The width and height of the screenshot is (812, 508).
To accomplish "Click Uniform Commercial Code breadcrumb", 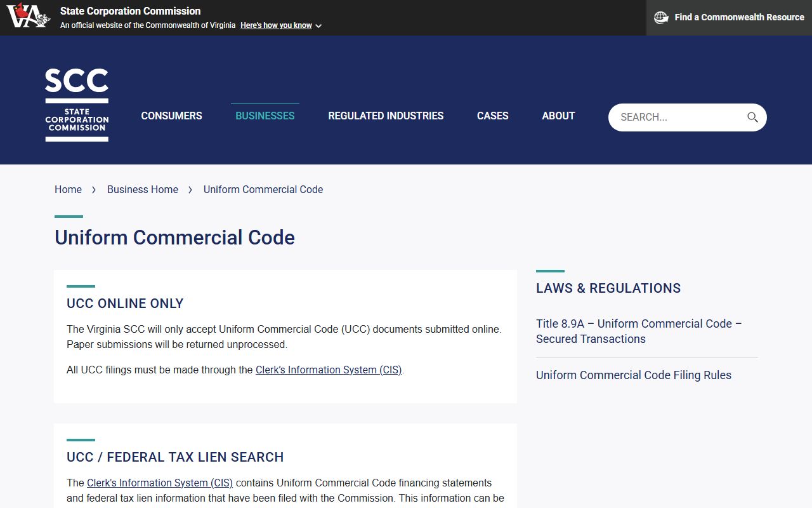I will [x=263, y=189].
